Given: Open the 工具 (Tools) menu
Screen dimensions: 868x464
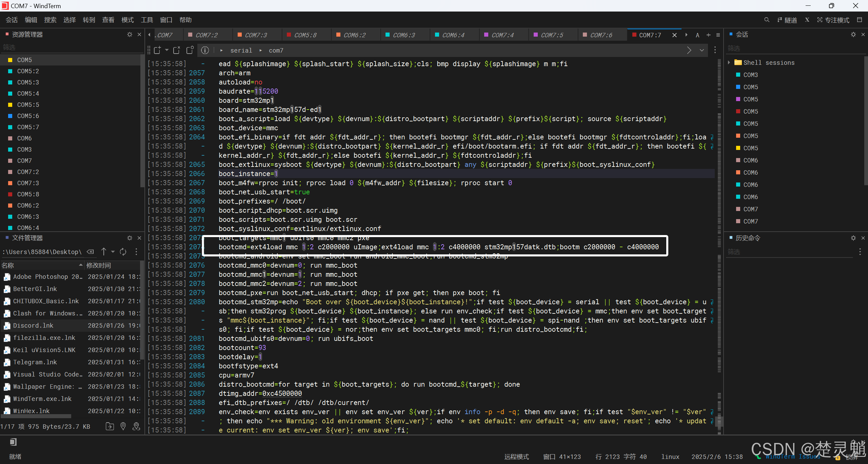Looking at the screenshot, I should (x=147, y=20).
